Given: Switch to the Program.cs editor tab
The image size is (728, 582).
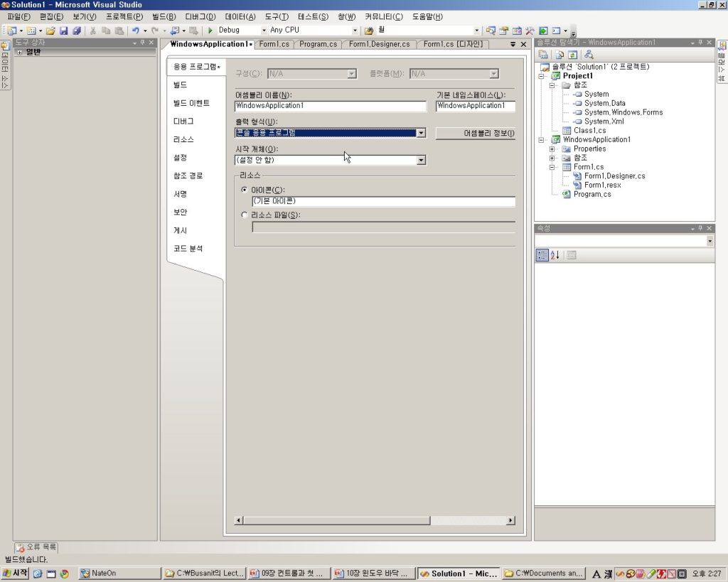Looking at the screenshot, I should (318, 44).
